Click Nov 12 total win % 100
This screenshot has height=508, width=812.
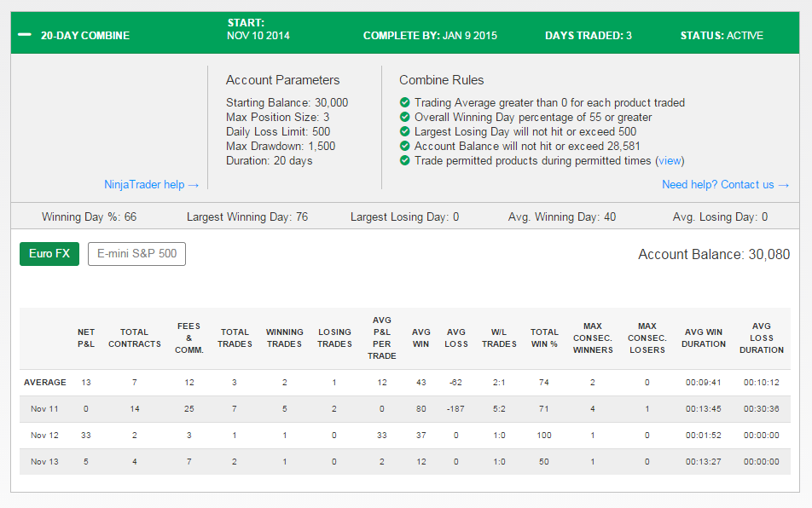click(544, 435)
